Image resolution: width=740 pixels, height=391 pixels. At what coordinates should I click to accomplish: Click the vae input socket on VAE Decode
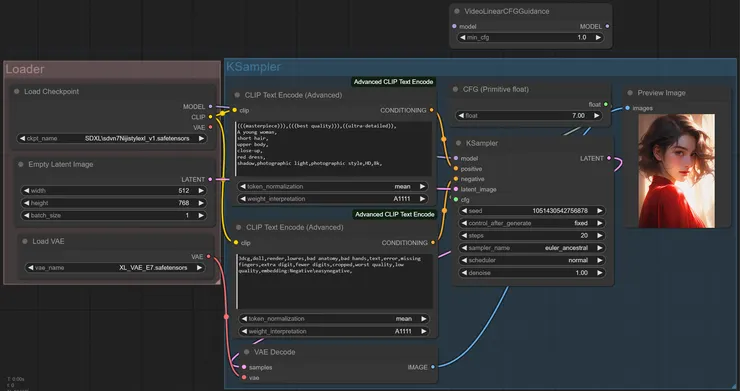tap(244, 377)
